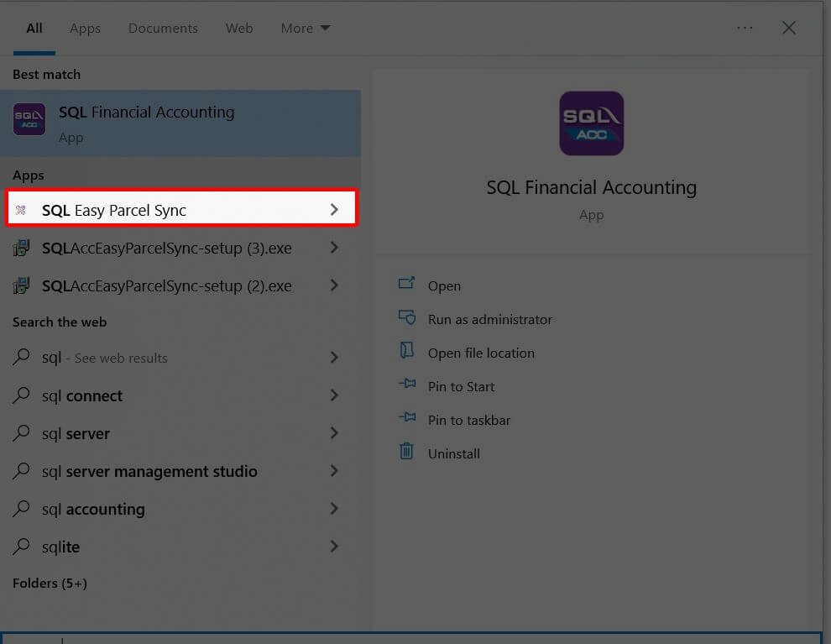Click the setup (3).exe installer icon
Screen dimensions: 831x644
pos(21,248)
